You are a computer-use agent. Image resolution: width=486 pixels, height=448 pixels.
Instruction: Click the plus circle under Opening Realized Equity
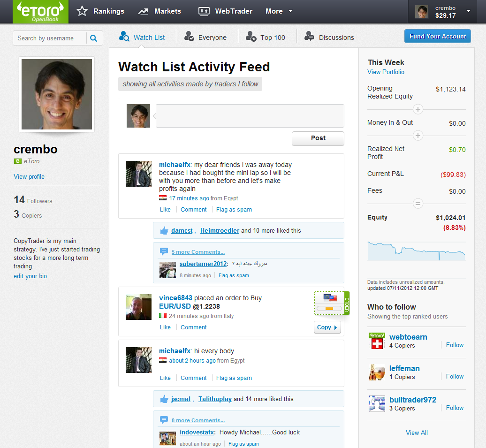[418, 109]
